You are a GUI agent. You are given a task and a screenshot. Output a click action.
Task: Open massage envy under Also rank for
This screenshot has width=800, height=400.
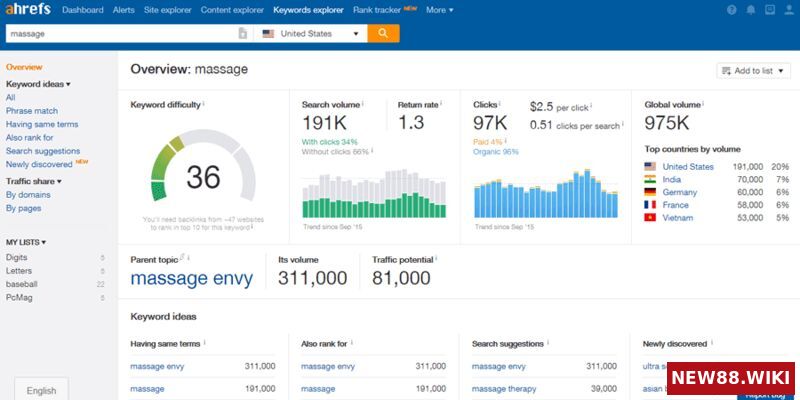328,366
